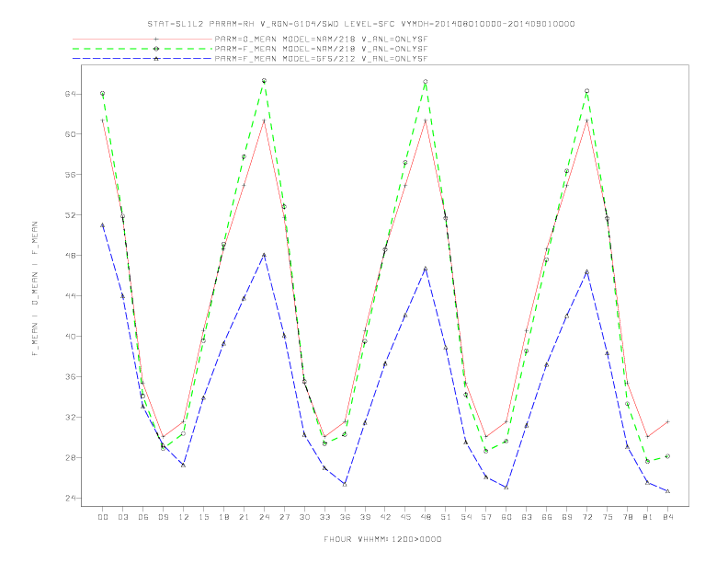
Task: Click the y-axis tick value 28
Action: coord(71,457)
